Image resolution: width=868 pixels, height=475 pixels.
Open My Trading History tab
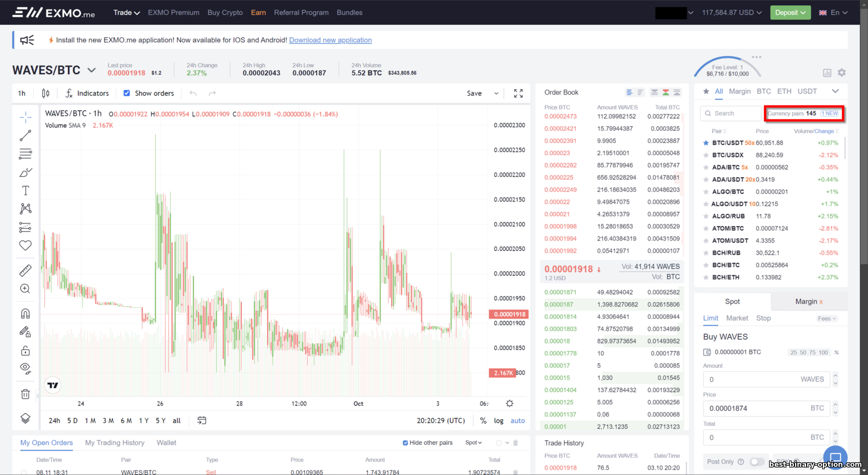(115, 443)
